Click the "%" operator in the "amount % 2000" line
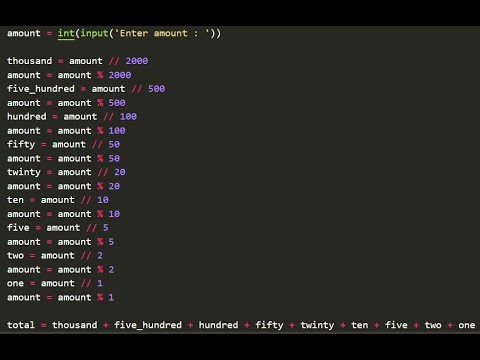The width and height of the screenshot is (480, 360). (100, 75)
